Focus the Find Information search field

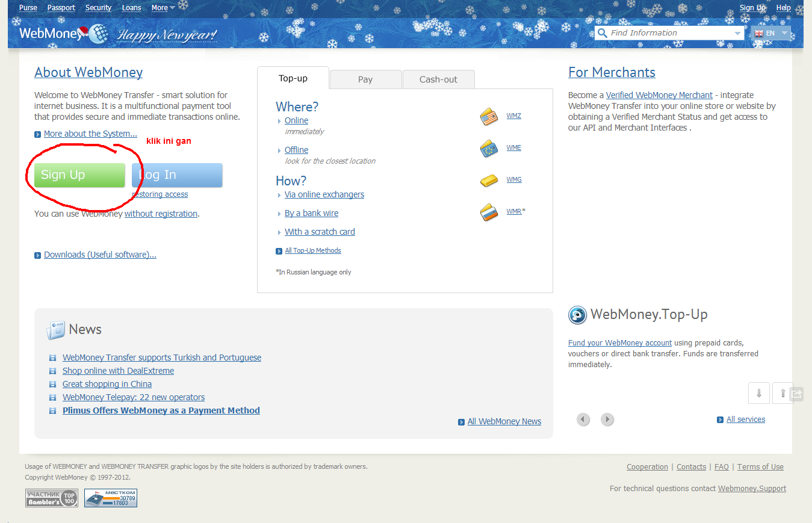click(669, 33)
